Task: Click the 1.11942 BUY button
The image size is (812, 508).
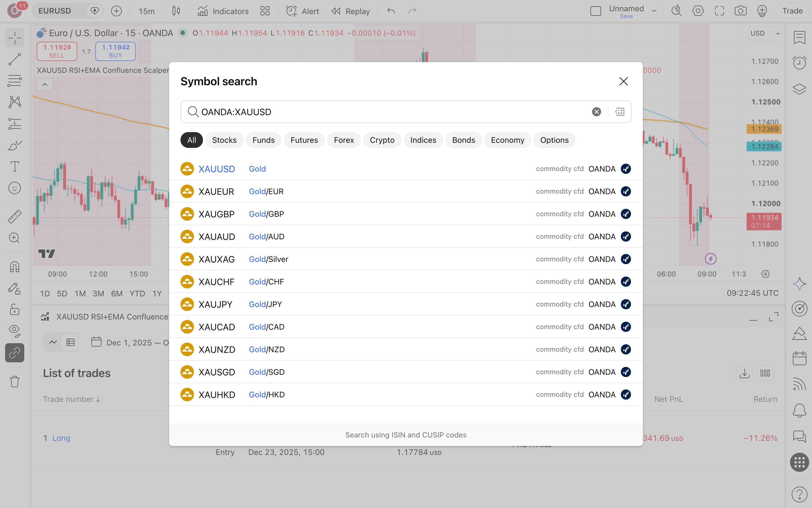Action: (x=115, y=51)
